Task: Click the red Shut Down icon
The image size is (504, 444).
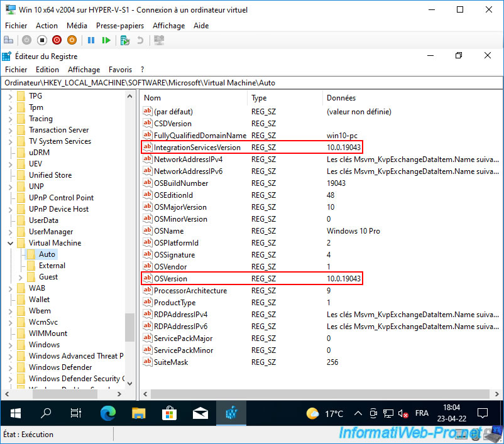Action: 57,40
